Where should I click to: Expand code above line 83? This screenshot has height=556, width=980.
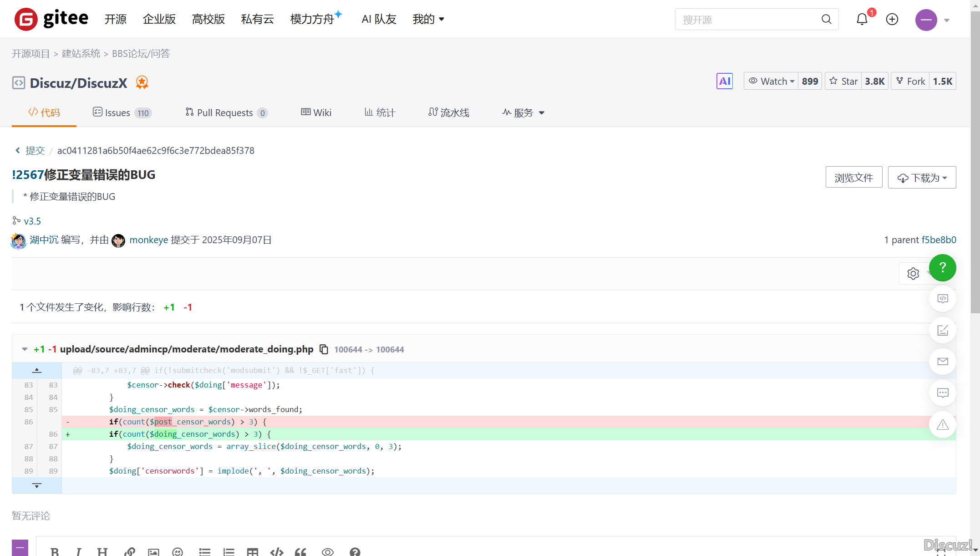point(37,370)
